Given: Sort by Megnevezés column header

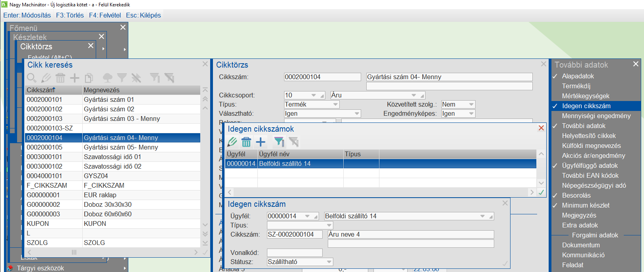Looking at the screenshot, I should [141, 90].
